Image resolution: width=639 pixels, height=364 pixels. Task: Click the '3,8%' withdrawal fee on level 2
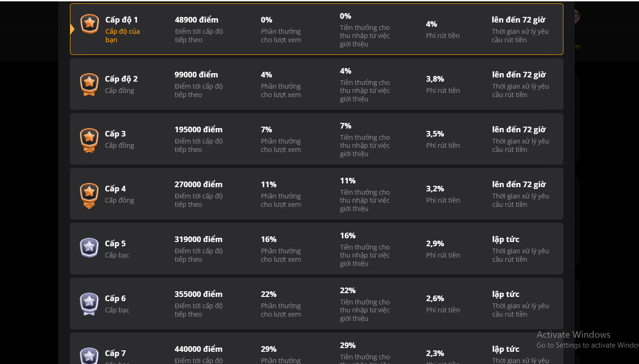pos(435,79)
